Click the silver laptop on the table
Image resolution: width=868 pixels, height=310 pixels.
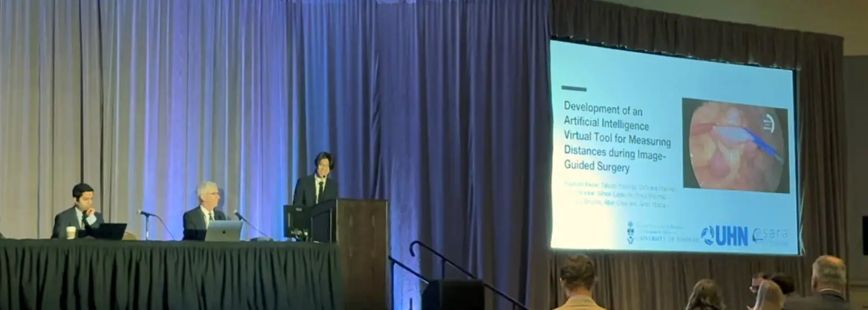(223, 230)
